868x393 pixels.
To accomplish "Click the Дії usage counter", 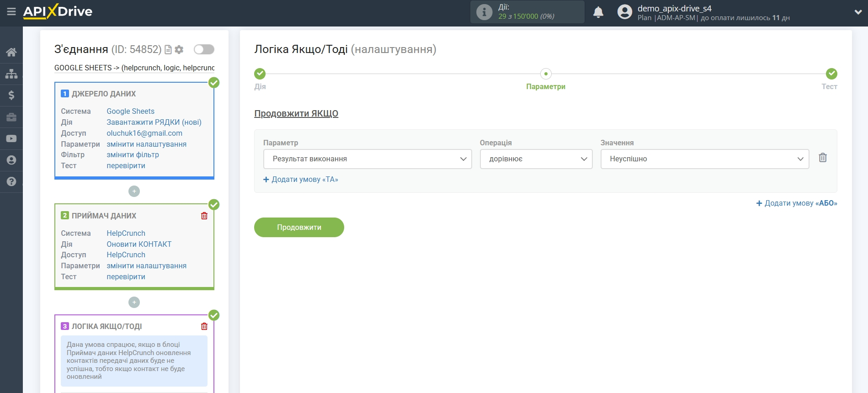I will click(527, 12).
